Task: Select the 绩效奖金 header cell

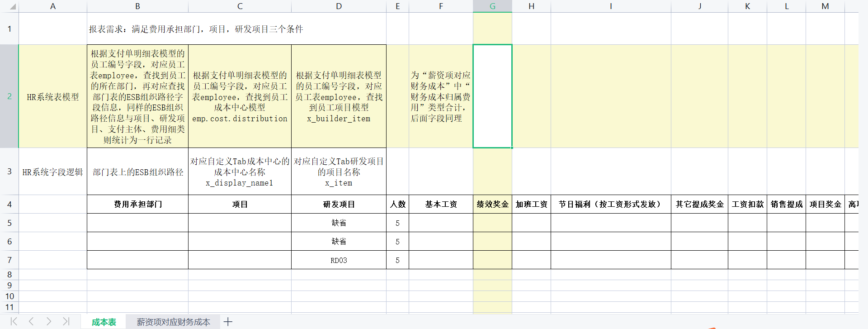Action: pyautogui.click(x=492, y=205)
